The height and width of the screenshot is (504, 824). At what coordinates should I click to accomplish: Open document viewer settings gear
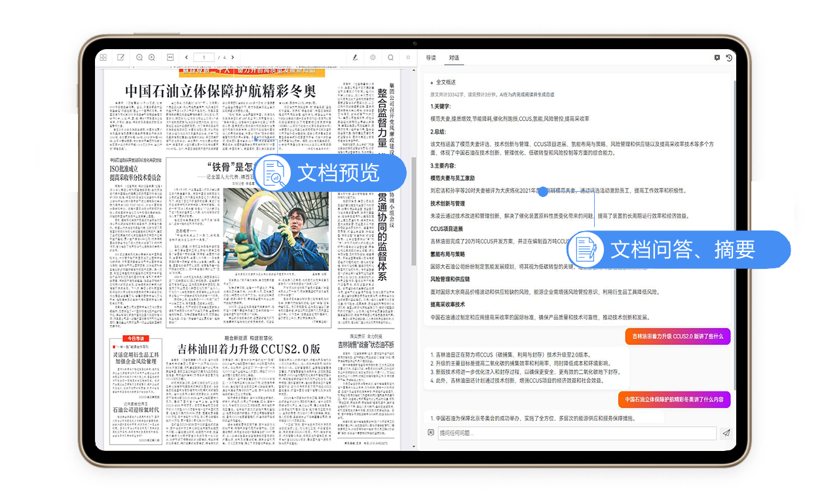click(373, 58)
